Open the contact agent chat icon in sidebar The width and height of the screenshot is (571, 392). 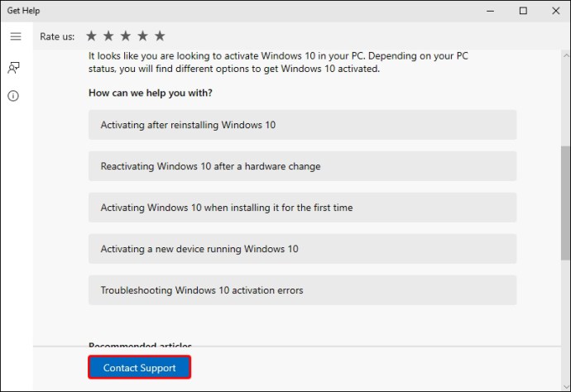13,67
